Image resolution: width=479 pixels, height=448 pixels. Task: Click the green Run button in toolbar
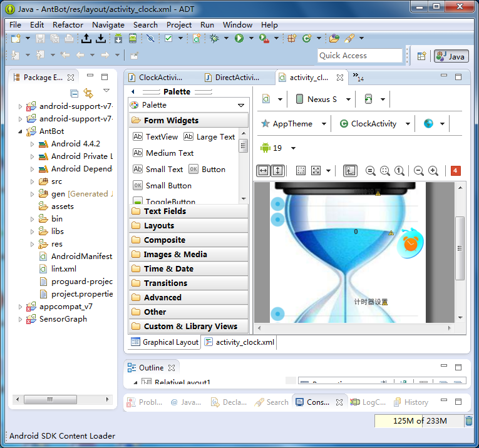pyautogui.click(x=239, y=38)
